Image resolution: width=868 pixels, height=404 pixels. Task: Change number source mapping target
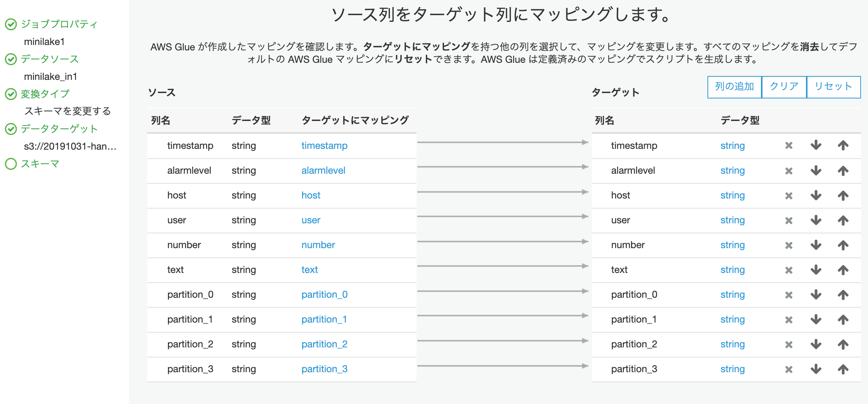coord(318,245)
